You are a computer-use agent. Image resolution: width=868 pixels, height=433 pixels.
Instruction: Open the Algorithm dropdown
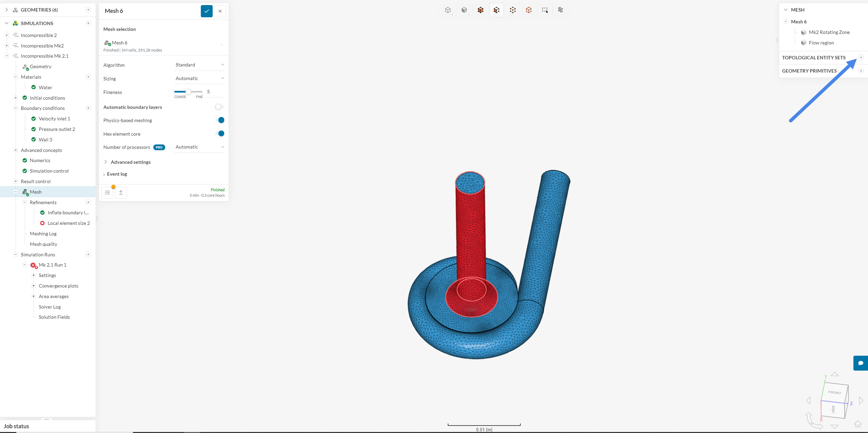[x=199, y=65]
